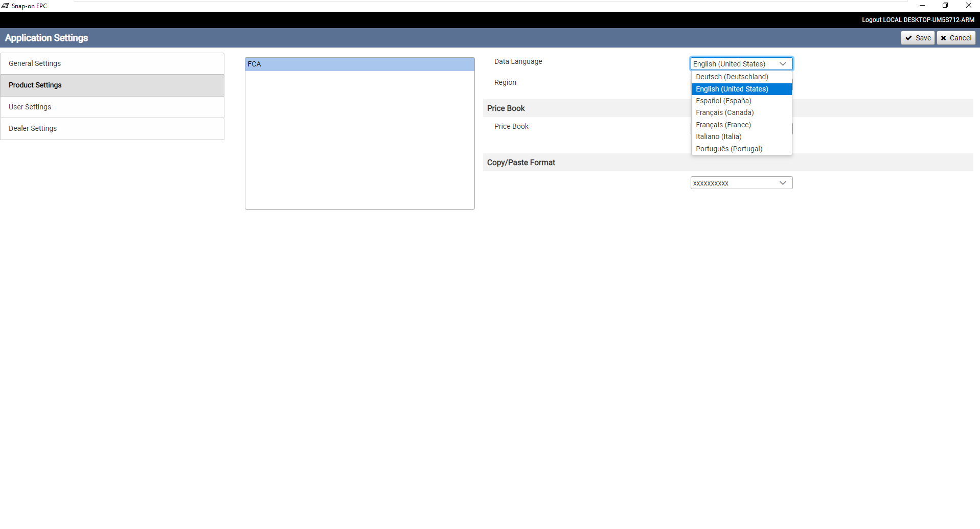Click the Region label

click(505, 82)
